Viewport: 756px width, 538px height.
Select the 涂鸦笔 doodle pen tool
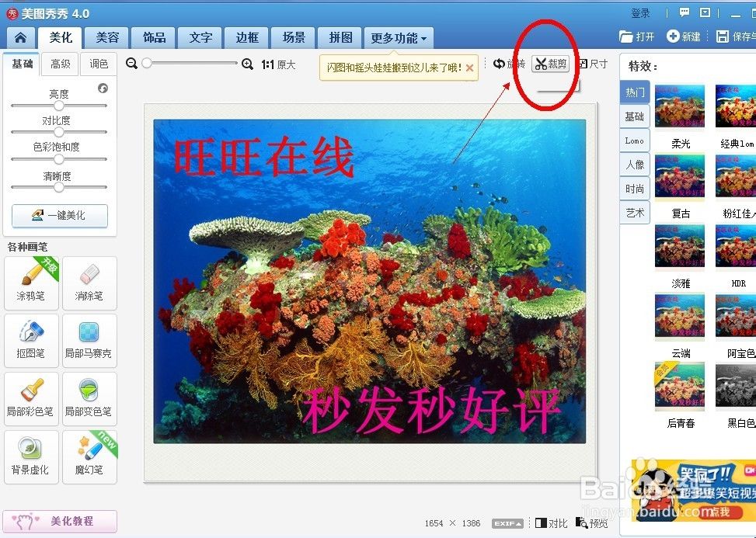tap(31, 283)
